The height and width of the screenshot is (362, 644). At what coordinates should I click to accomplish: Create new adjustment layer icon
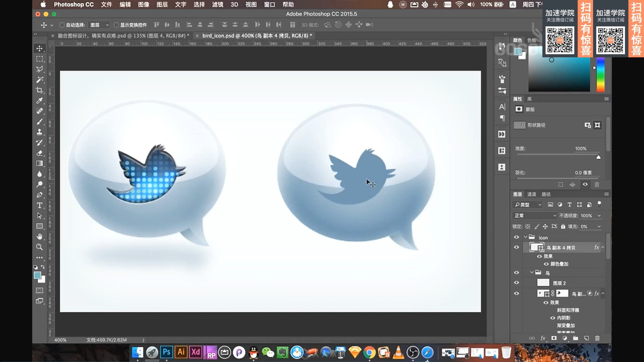(x=565, y=338)
